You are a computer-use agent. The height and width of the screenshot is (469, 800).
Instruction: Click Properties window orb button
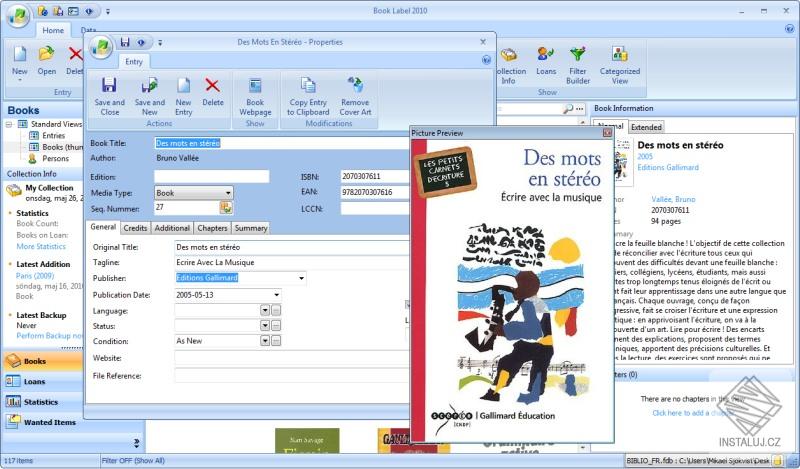click(x=101, y=47)
